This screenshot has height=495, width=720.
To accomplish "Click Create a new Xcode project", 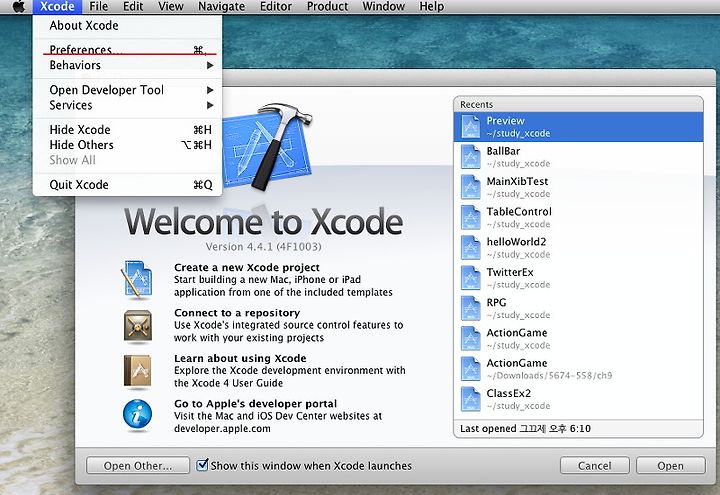I will pos(247,268).
